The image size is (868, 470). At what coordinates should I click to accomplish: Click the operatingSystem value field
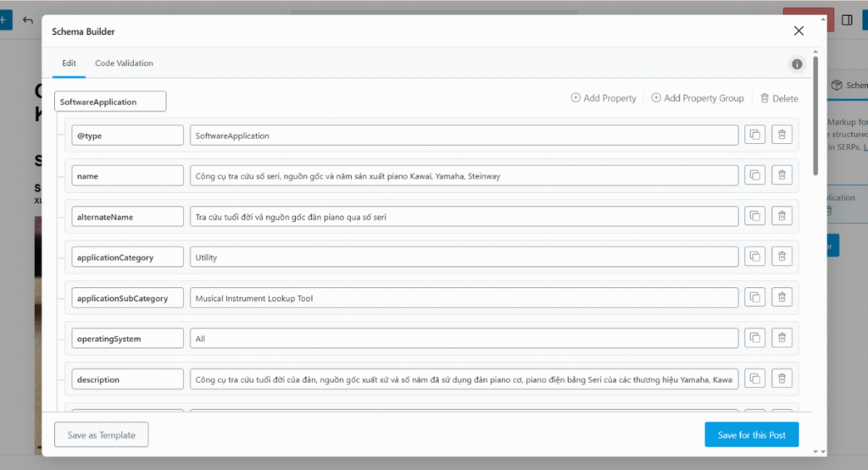coord(464,339)
